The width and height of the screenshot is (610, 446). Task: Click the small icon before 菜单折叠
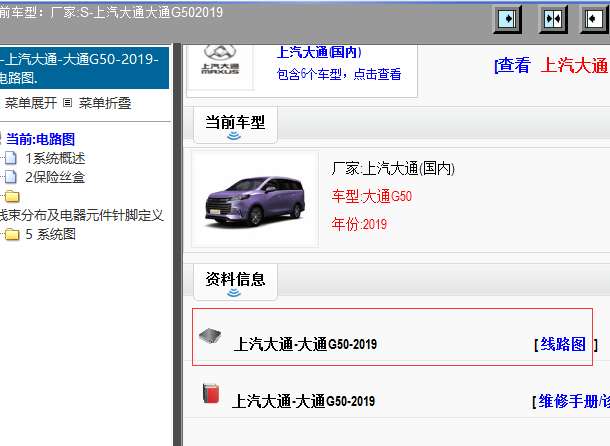[x=67, y=103]
